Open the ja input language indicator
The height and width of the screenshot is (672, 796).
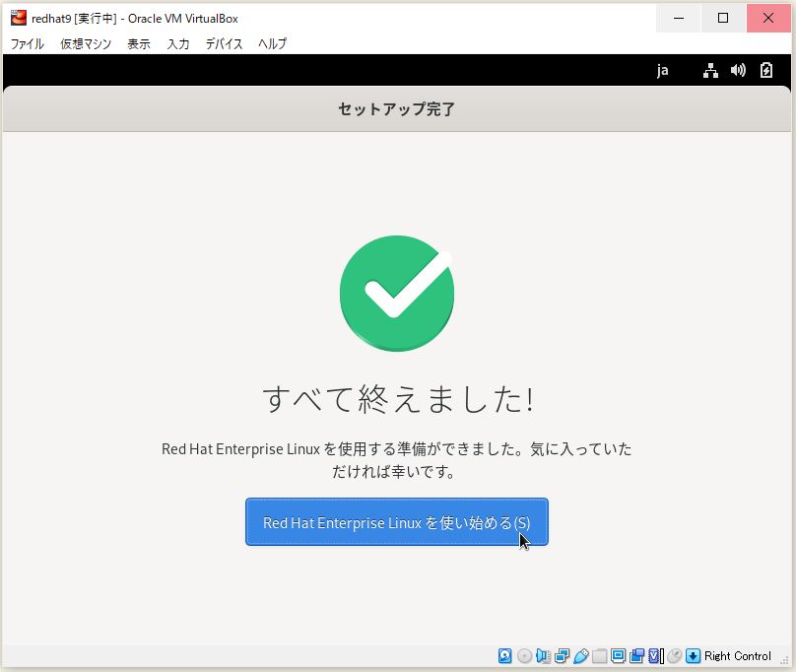(662, 70)
